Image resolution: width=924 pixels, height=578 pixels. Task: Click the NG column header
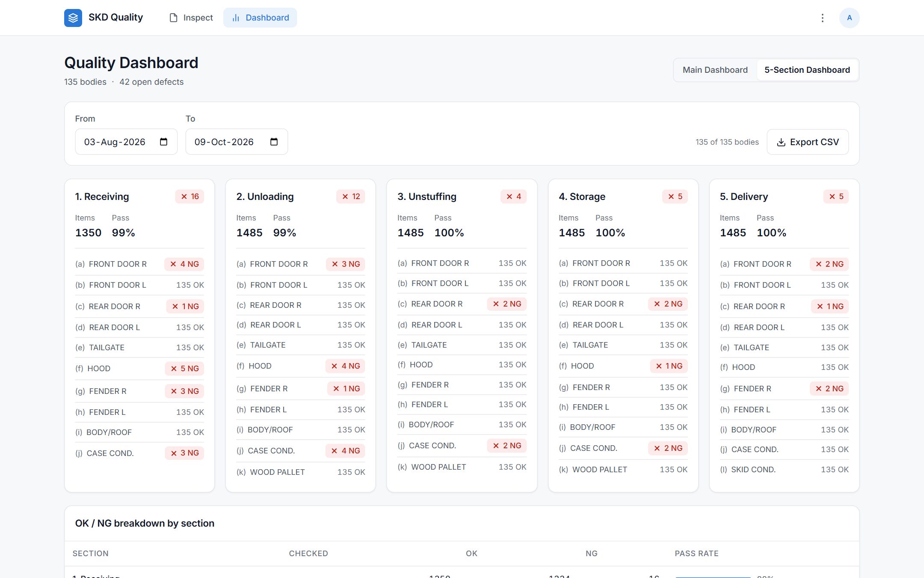pyautogui.click(x=591, y=554)
